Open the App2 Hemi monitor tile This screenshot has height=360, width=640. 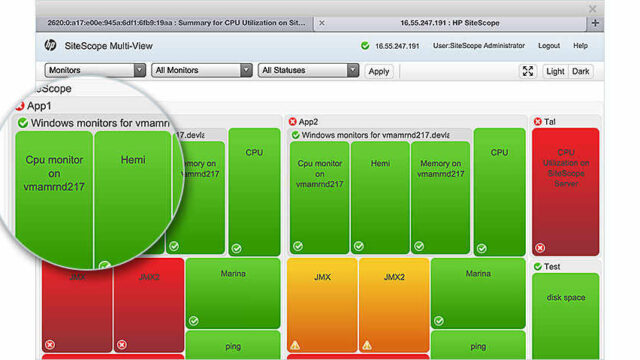point(380,198)
